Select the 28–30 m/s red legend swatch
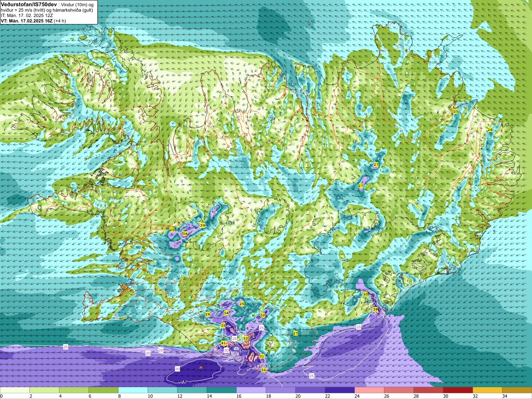This screenshot has height=399, width=532. coord(428,390)
